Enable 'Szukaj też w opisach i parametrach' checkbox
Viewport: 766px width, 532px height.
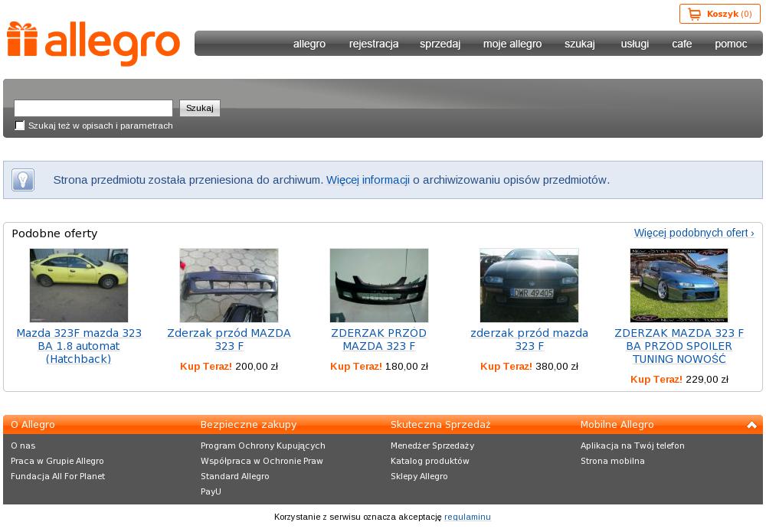click(x=20, y=126)
